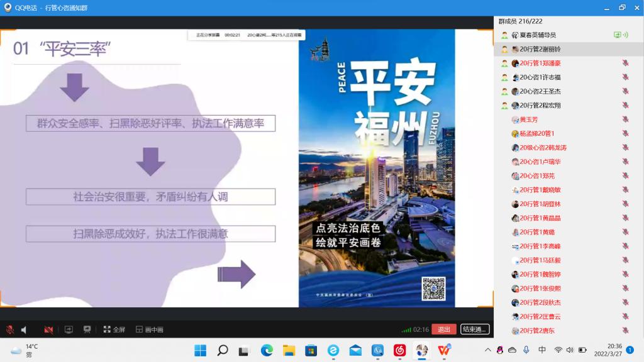Click the share screen icon
This screenshot has width=644, height=362.
pyautogui.click(x=69, y=329)
